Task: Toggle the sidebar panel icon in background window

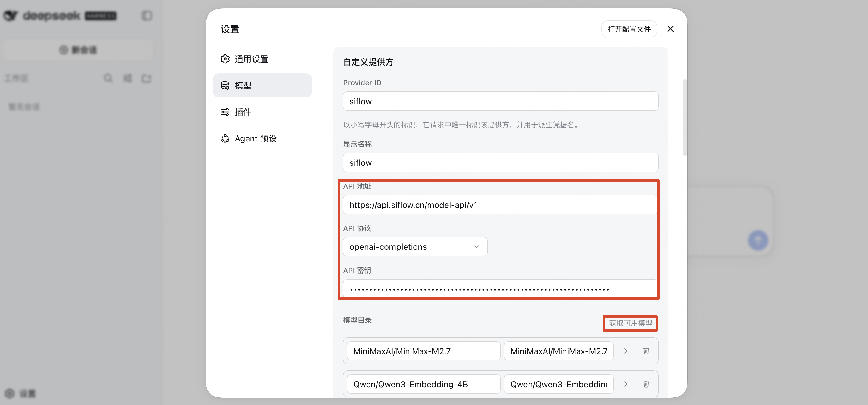Action: point(147,16)
